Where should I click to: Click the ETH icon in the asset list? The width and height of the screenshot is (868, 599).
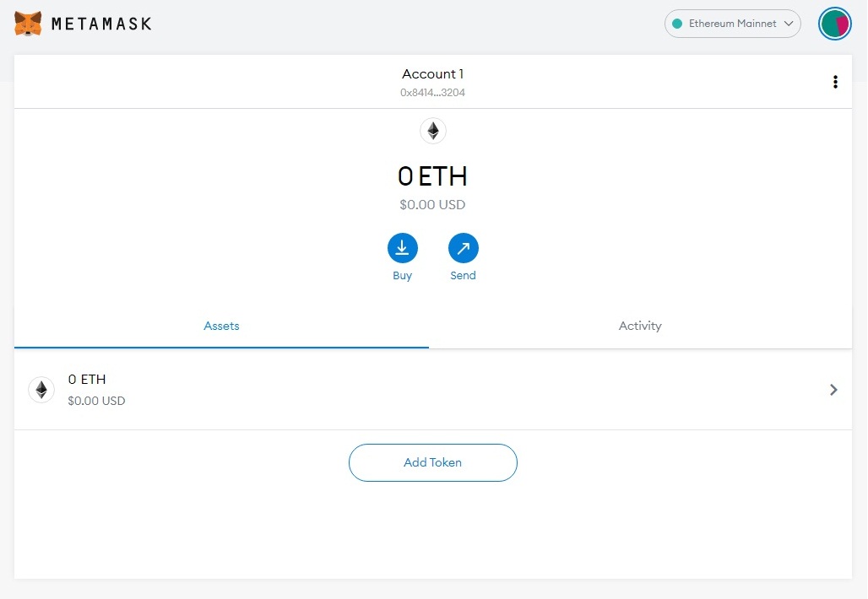[41, 390]
